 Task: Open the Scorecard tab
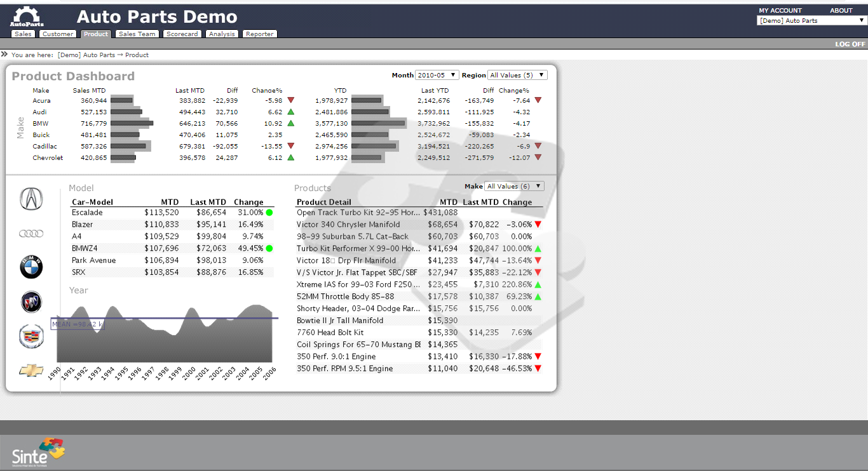pos(182,34)
